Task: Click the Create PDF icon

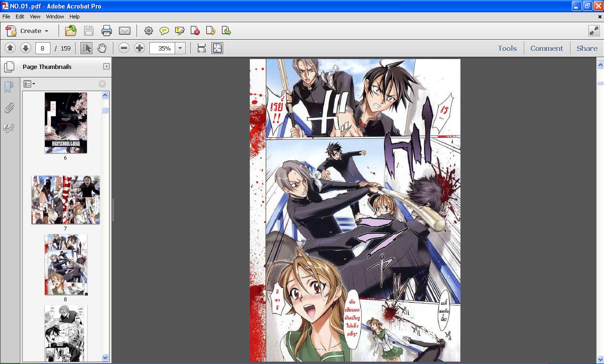Action: pyautogui.click(x=11, y=31)
